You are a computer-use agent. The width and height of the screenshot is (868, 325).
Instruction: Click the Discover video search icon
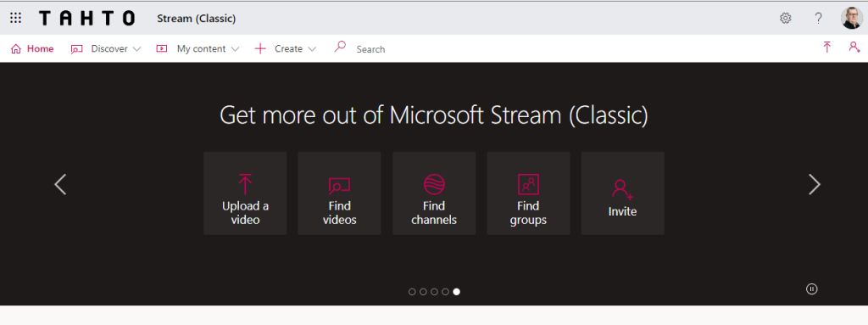point(76,49)
